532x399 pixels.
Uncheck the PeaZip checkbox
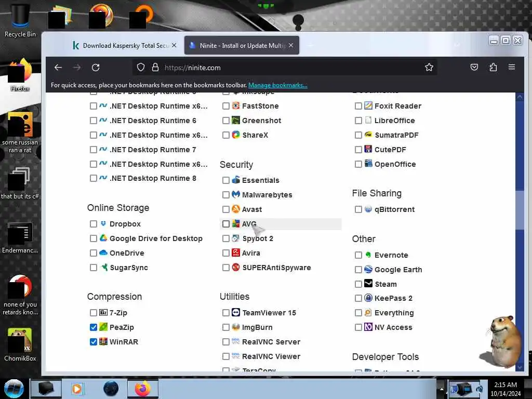[94, 327]
